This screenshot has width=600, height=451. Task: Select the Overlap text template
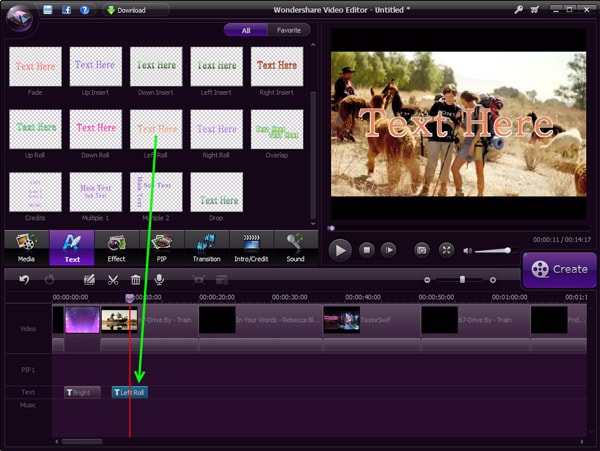coord(277,129)
